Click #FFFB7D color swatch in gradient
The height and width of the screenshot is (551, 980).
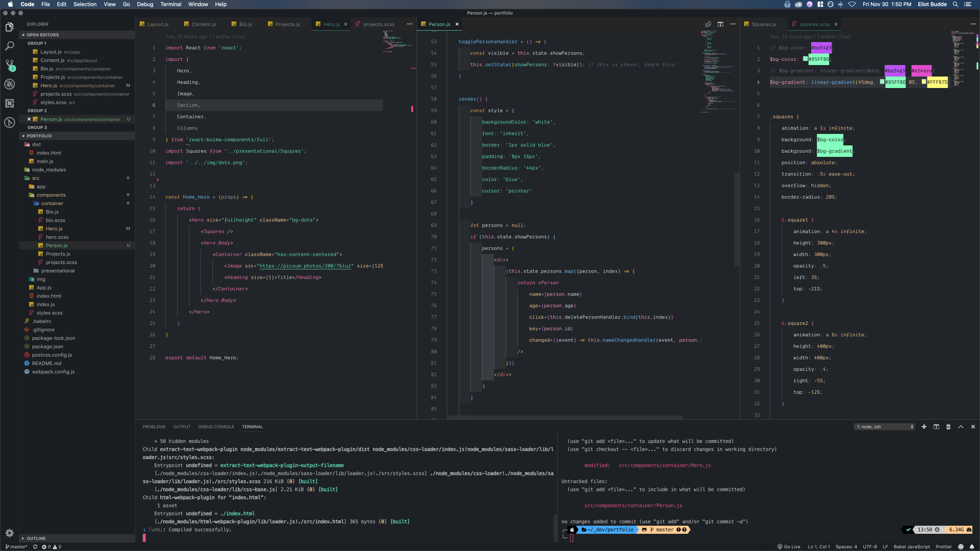coord(924,82)
